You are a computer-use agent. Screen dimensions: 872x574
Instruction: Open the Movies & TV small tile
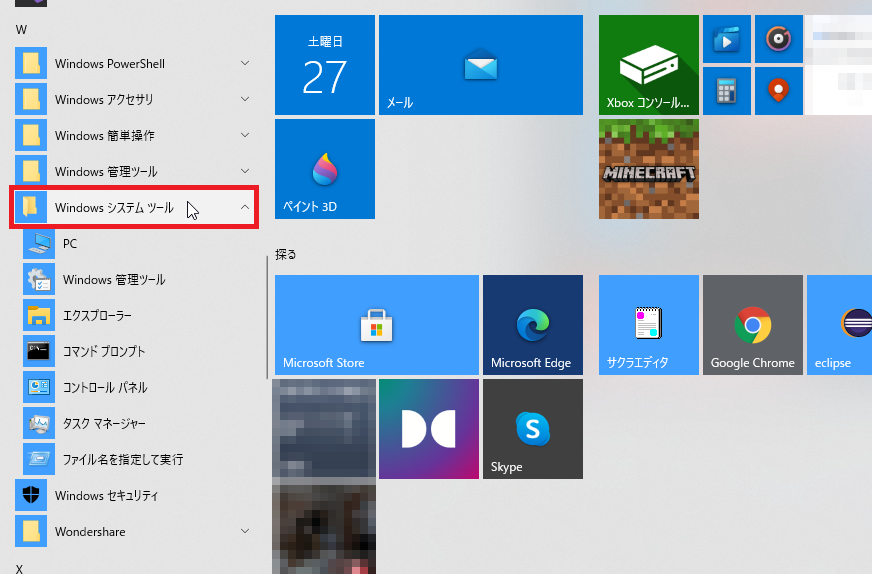pos(726,39)
